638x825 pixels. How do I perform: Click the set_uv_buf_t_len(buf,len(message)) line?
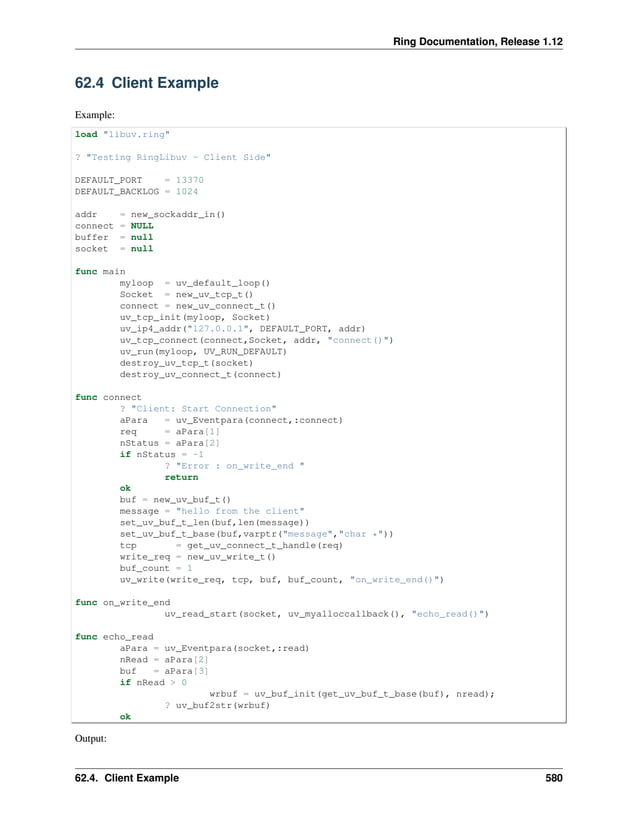[214, 523]
